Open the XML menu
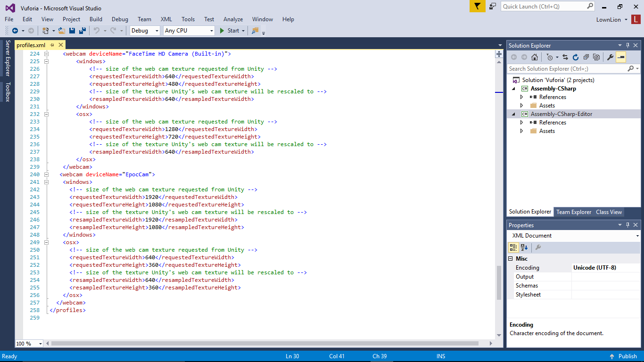644x362 pixels. 166,19
